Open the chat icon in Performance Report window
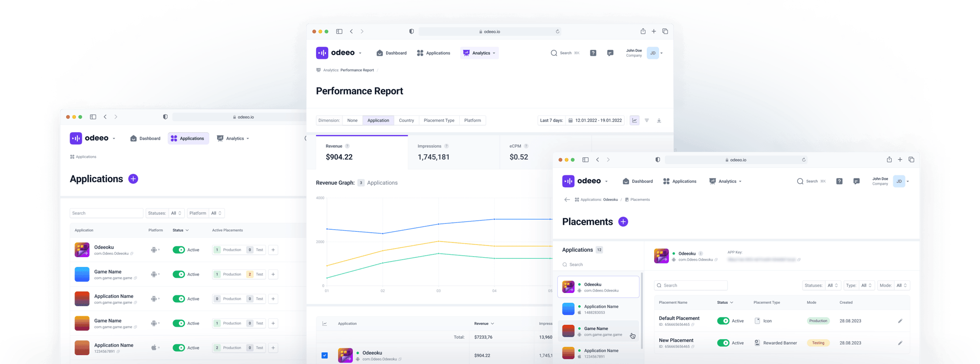980x364 pixels. pos(610,53)
